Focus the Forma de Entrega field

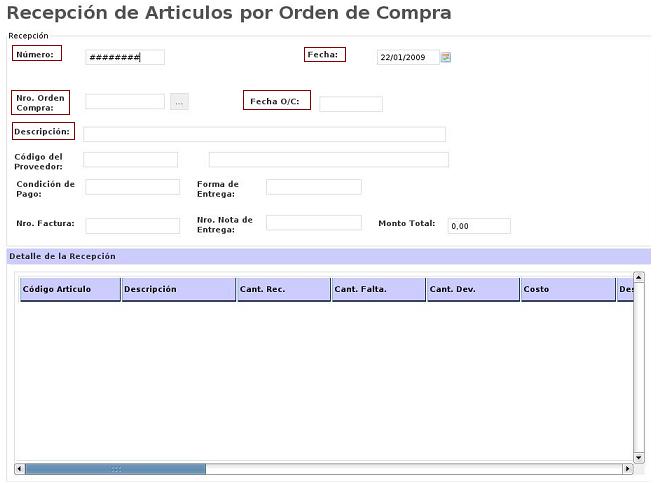[x=313, y=187]
